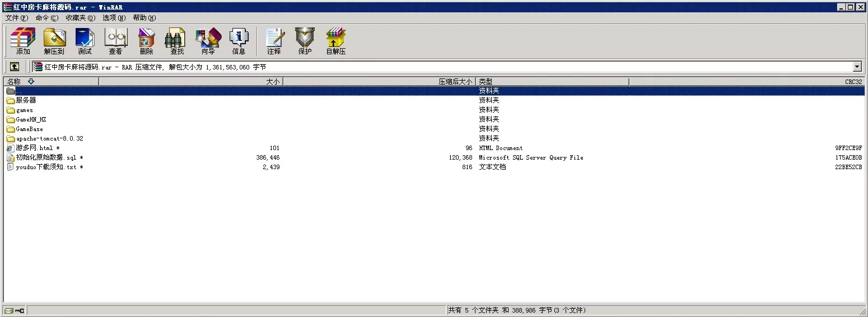
Task: Click the 删除 (Delete) toolbar icon
Action: point(146,41)
